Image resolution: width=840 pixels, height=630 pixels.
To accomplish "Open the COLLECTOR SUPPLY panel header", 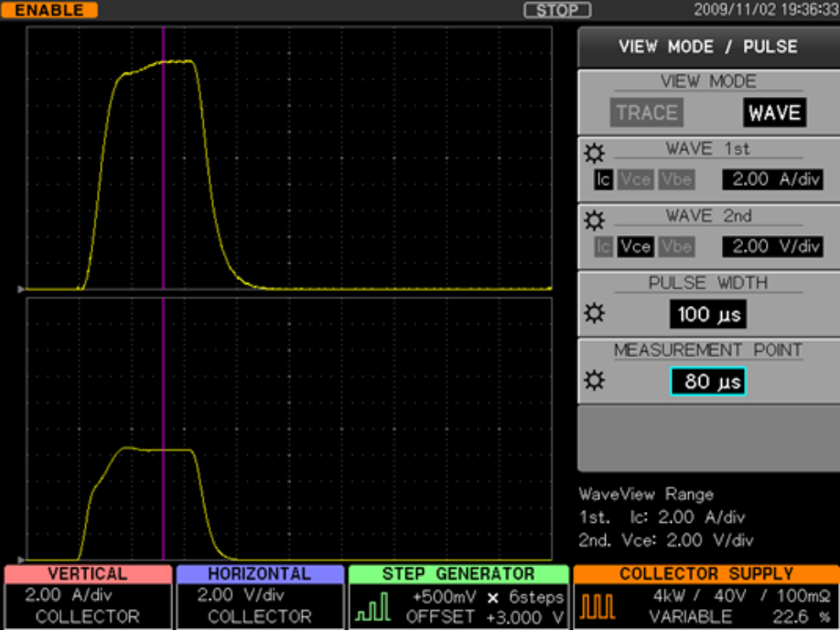I will tap(706, 574).
